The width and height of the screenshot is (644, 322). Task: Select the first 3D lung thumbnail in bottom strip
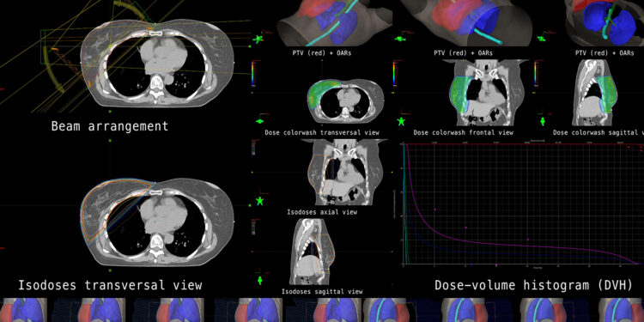click(23, 310)
